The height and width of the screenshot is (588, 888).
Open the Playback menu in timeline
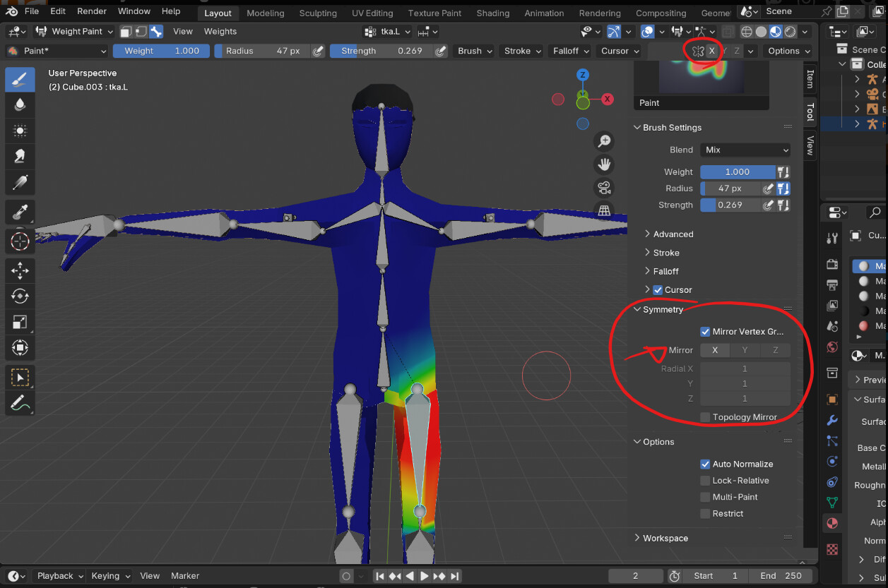60,576
